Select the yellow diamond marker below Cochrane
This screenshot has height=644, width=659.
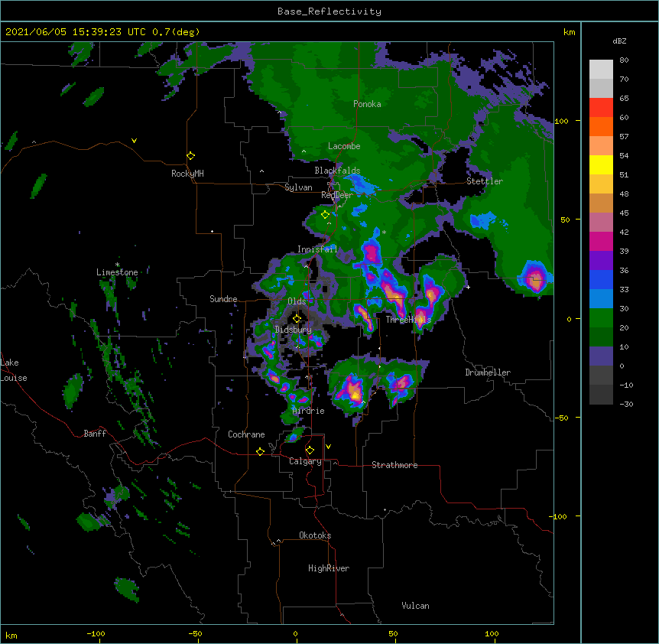point(260,451)
